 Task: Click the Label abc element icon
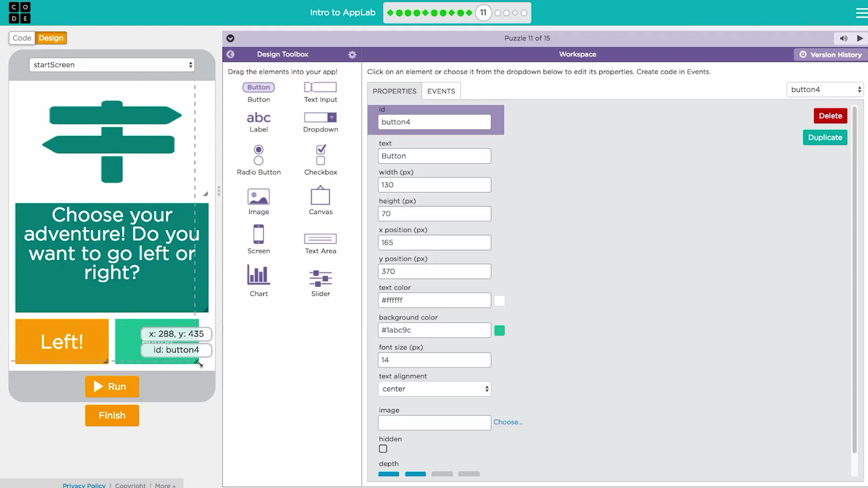coord(258,118)
